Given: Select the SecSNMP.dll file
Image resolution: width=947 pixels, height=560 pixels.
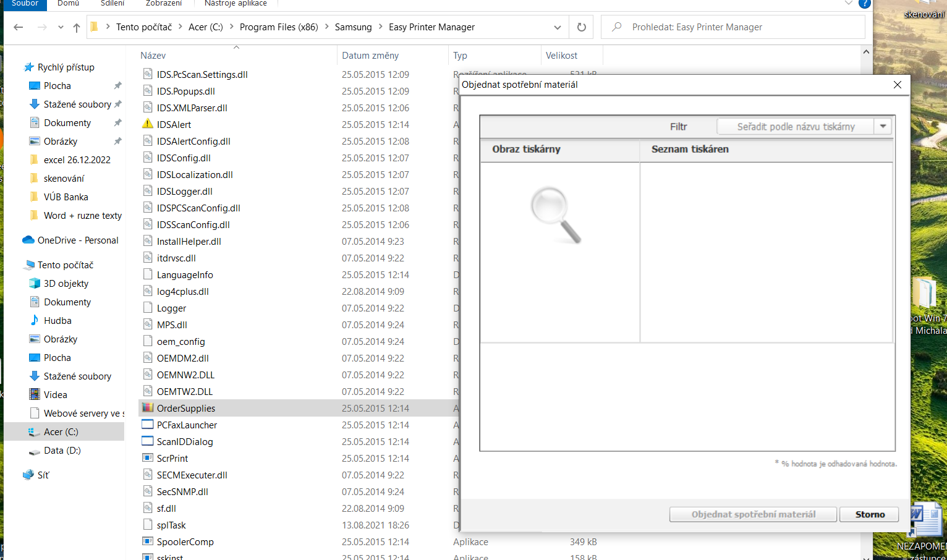Looking at the screenshot, I should click(x=182, y=491).
